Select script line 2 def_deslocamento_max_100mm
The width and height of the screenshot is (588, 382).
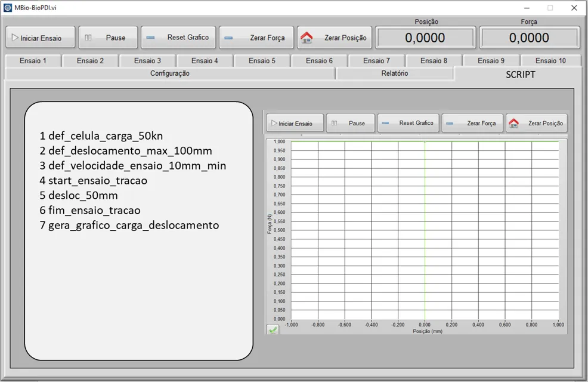point(126,151)
